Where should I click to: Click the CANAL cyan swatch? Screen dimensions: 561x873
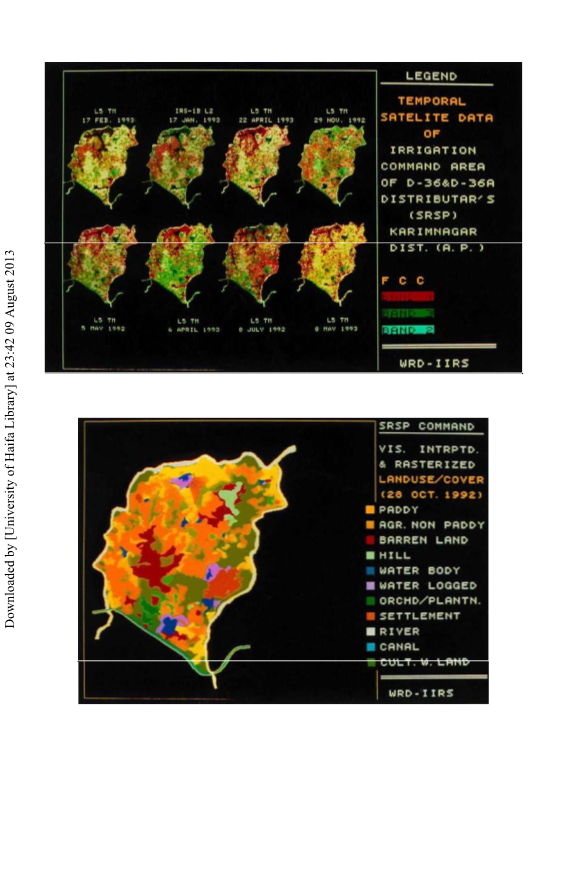coord(370,647)
